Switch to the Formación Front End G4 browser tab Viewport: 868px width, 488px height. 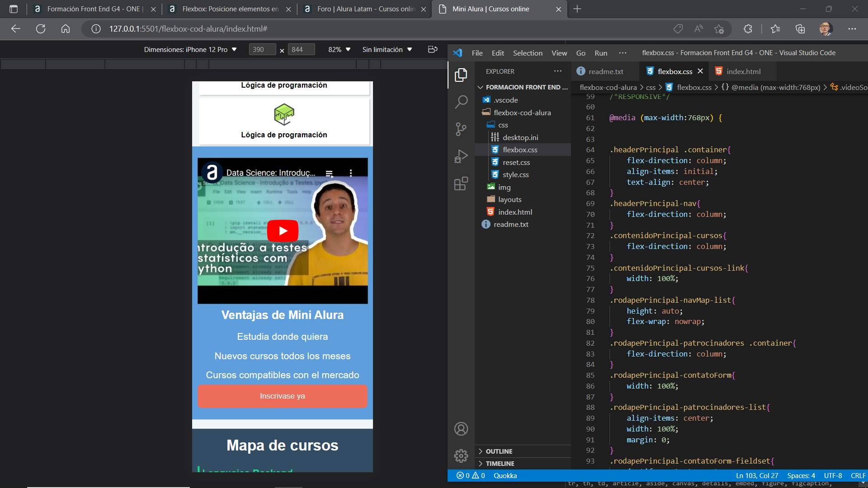tap(94, 9)
